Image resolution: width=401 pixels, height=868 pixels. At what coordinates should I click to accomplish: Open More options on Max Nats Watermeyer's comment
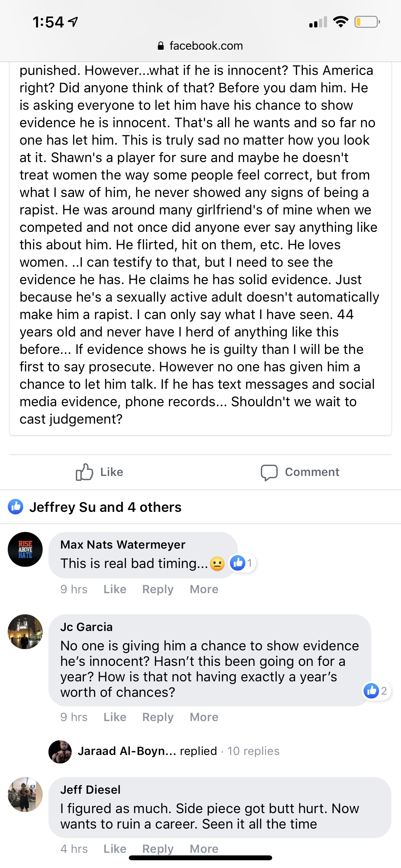[204, 589]
